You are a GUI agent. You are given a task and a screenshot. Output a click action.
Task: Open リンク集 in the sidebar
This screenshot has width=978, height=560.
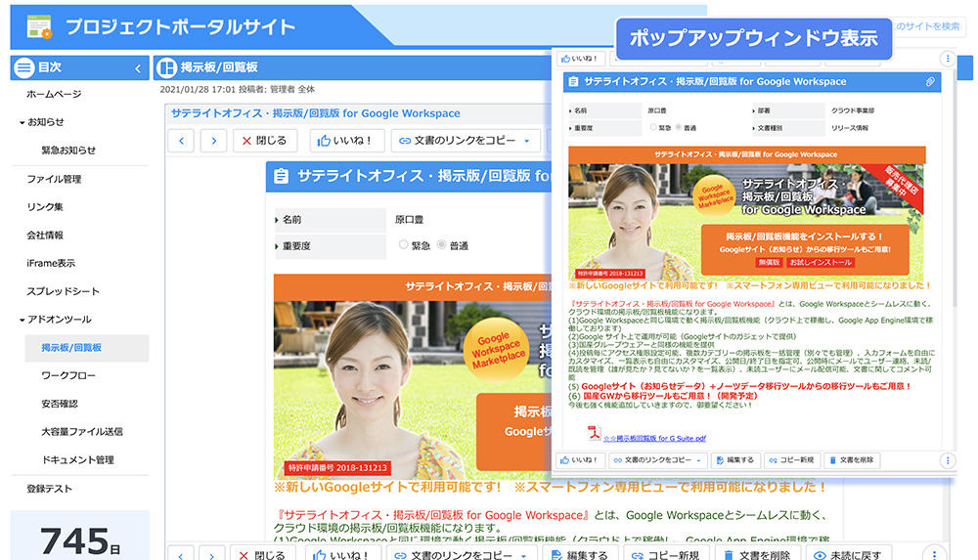(x=44, y=207)
